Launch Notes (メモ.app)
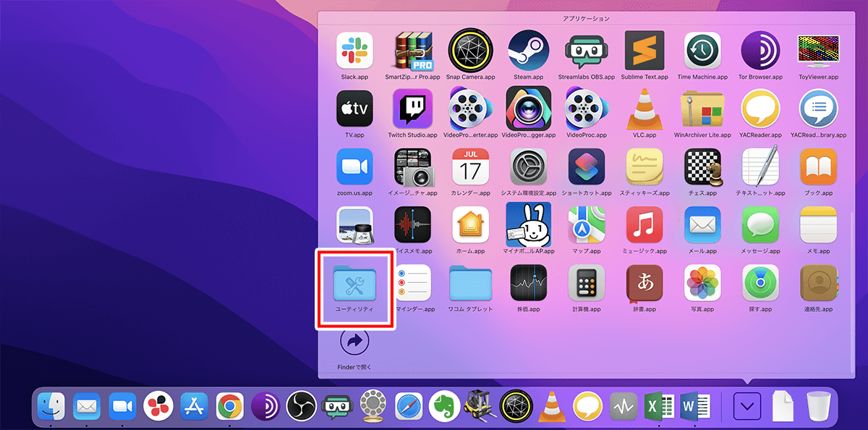The height and width of the screenshot is (430, 868). pos(818,225)
